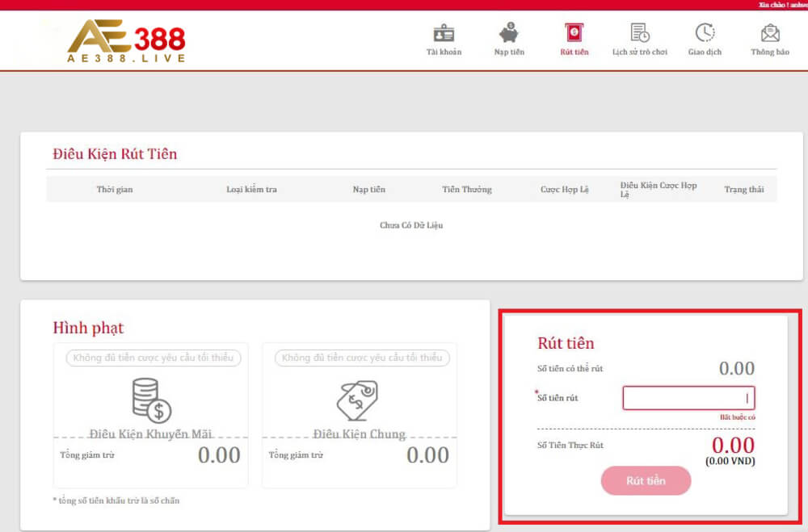808x532 pixels.
Task: Click the Điều Kiện Cược Hợp Lệ column header
Action: click(x=658, y=190)
